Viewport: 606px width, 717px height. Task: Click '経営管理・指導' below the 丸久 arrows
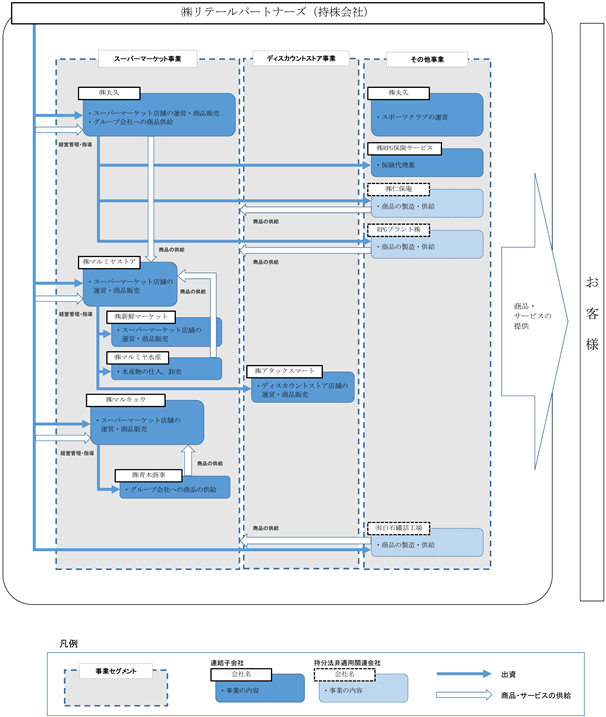tap(75, 144)
